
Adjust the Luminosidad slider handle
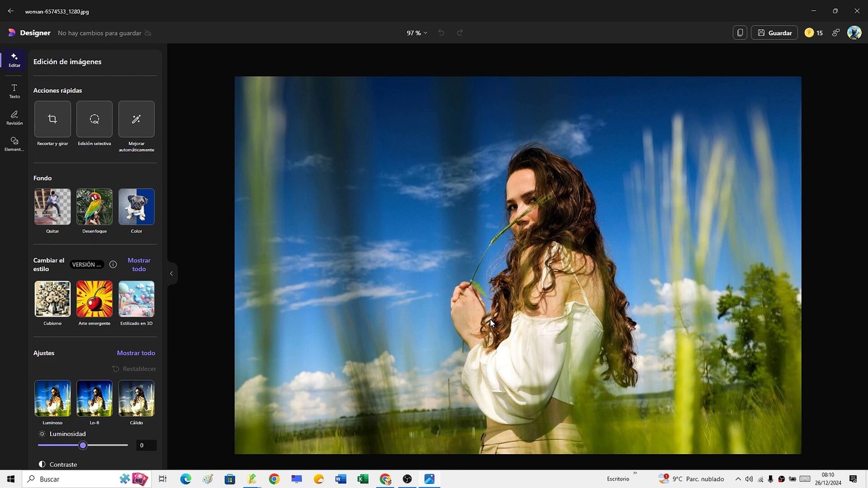pyautogui.click(x=83, y=445)
